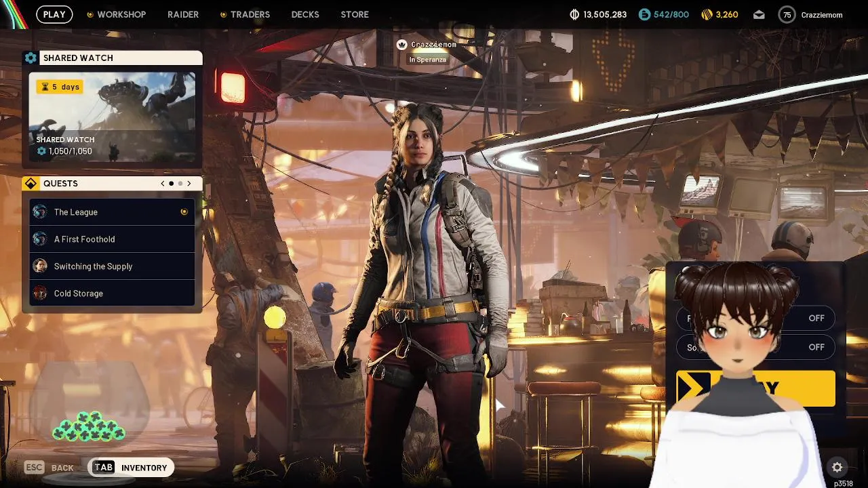This screenshot has height=488, width=868.
Task: Open the Switching the Supply quest
Action: tap(113, 266)
